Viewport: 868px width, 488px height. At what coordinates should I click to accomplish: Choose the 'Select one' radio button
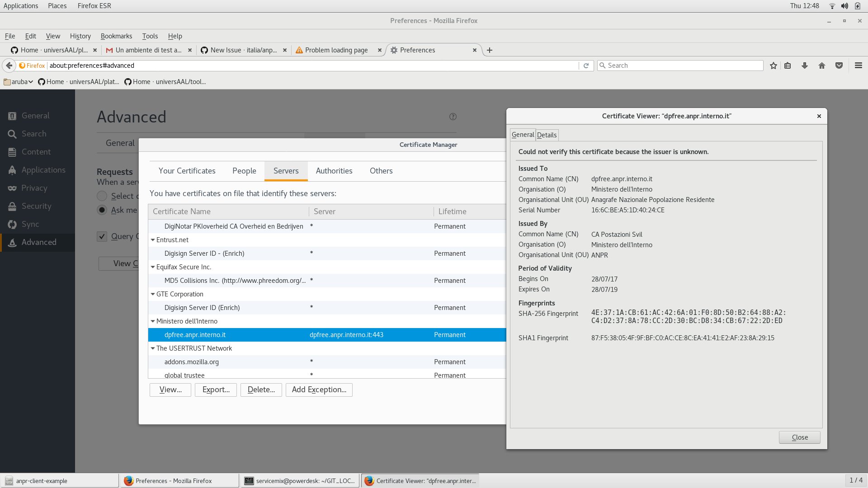(x=102, y=196)
